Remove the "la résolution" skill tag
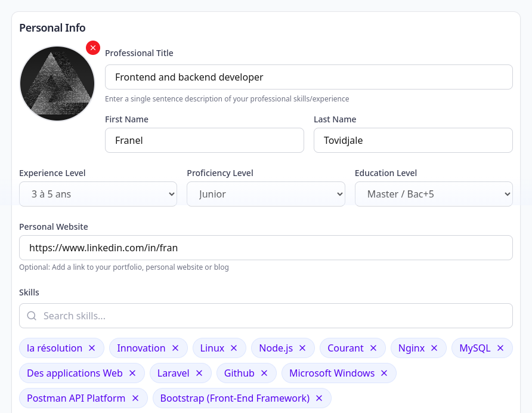This screenshot has height=413, width=532. pos(92,348)
